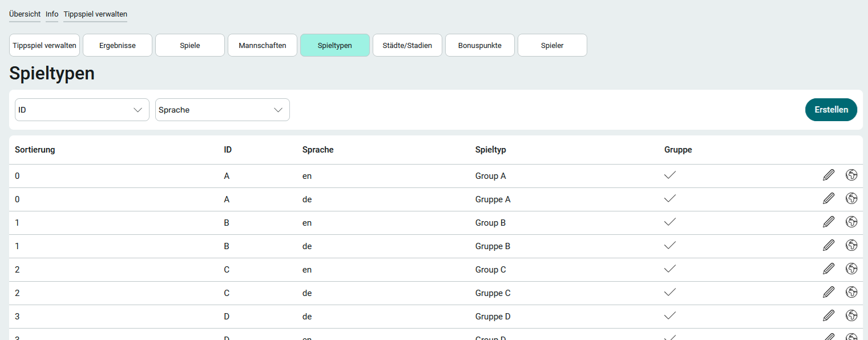The width and height of the screenshot is (868, 340).
Task: Click the ID column header
Action: point(228,150)
